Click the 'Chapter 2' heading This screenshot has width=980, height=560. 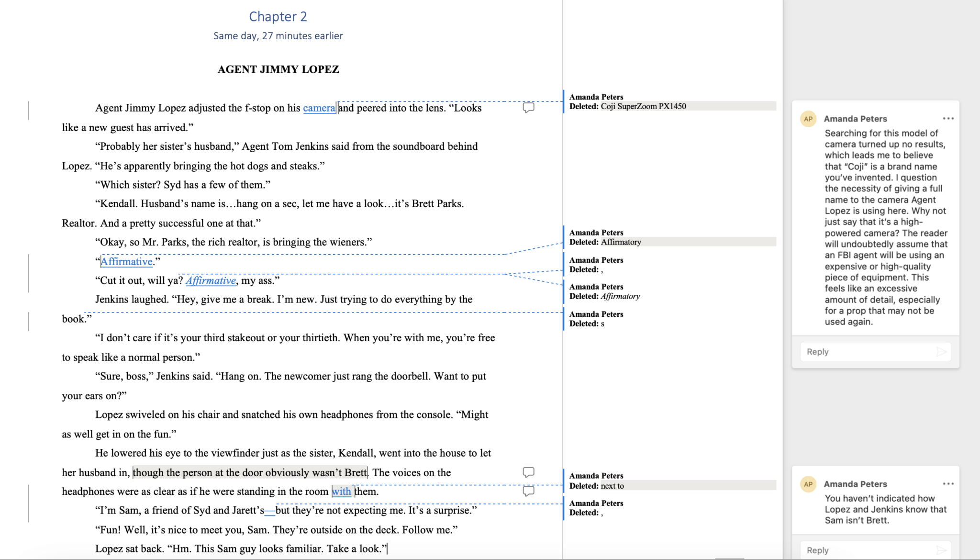coord(278,17)
